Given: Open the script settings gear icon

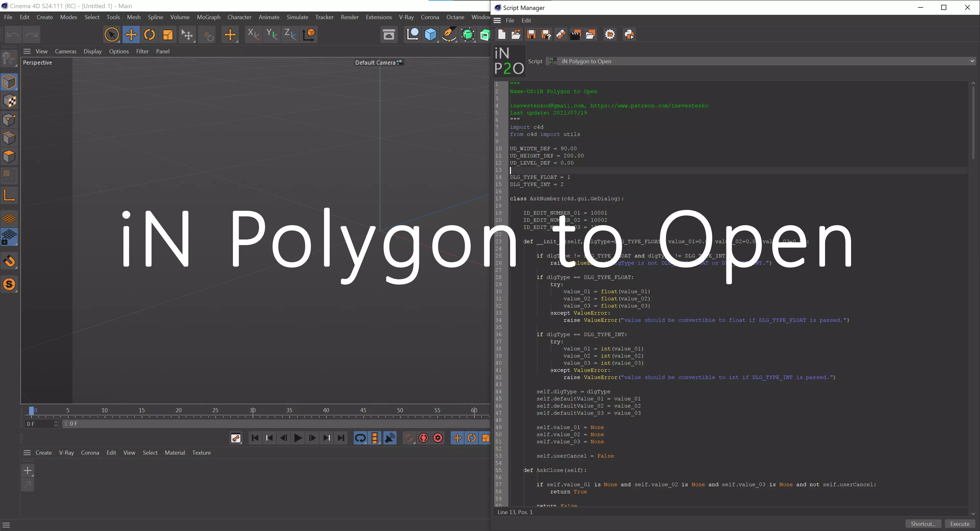Looking at the screenshot, I should coord(610,35).
